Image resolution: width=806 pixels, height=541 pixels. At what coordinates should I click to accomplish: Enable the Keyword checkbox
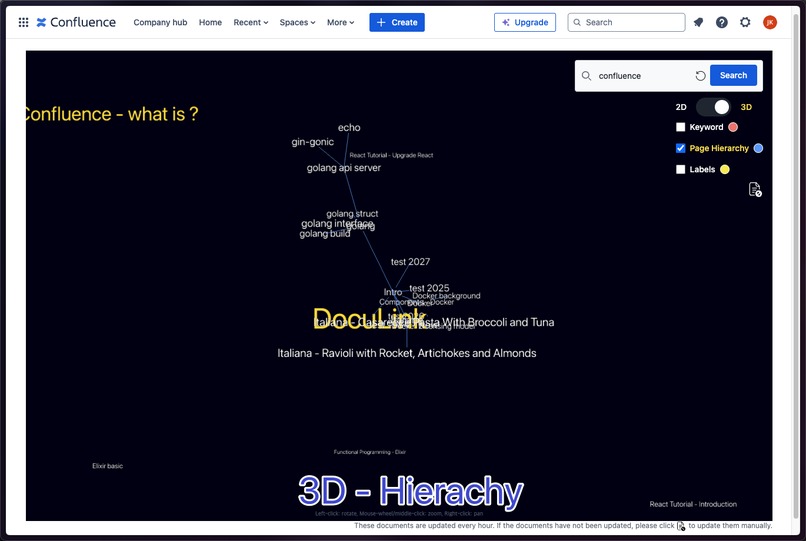681,127
